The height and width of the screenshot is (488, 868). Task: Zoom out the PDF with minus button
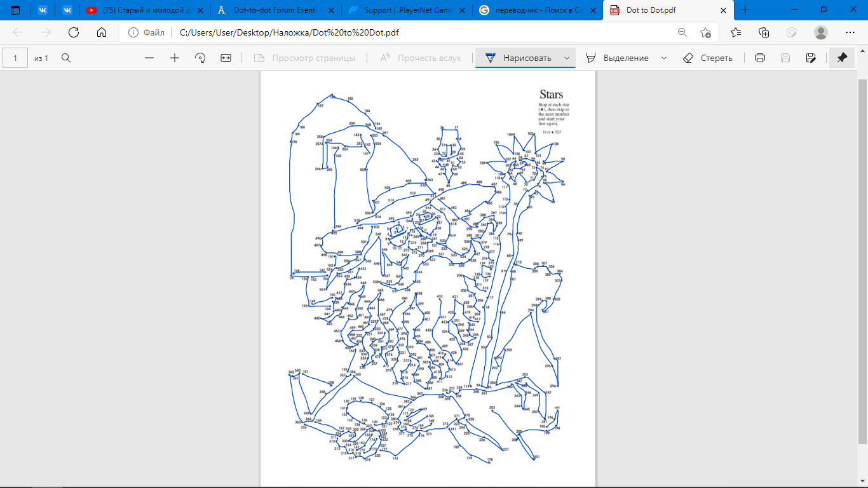[x=149, y=58]
